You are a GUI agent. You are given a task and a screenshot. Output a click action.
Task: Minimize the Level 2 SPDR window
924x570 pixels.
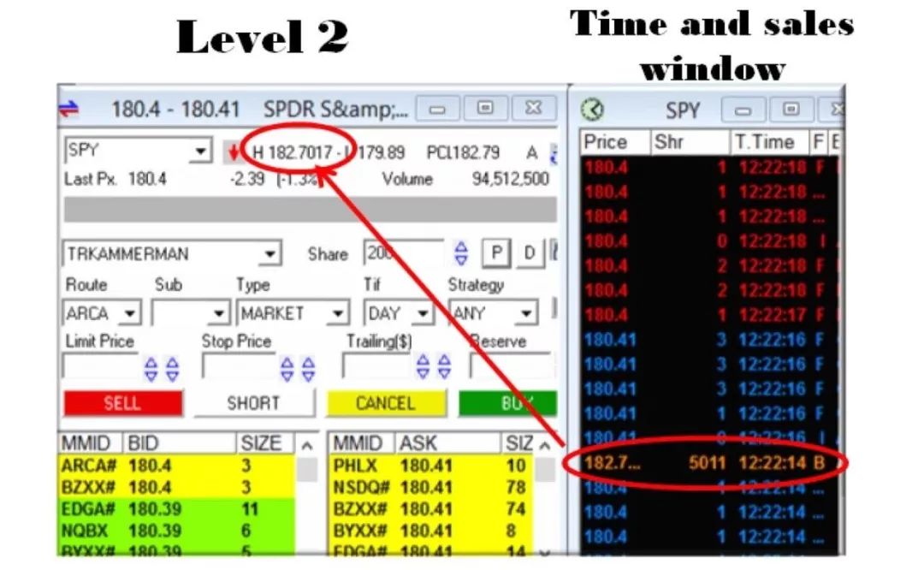click(437, 109)
